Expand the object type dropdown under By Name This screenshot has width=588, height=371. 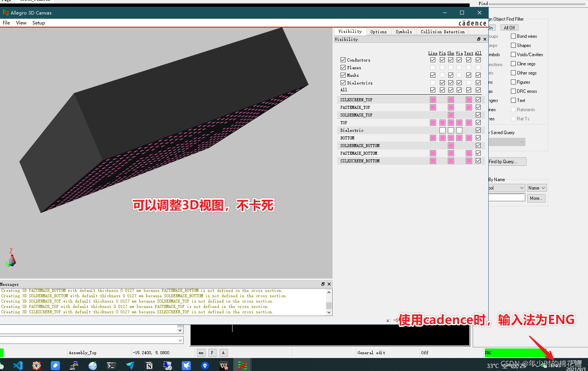click(507, 188)
